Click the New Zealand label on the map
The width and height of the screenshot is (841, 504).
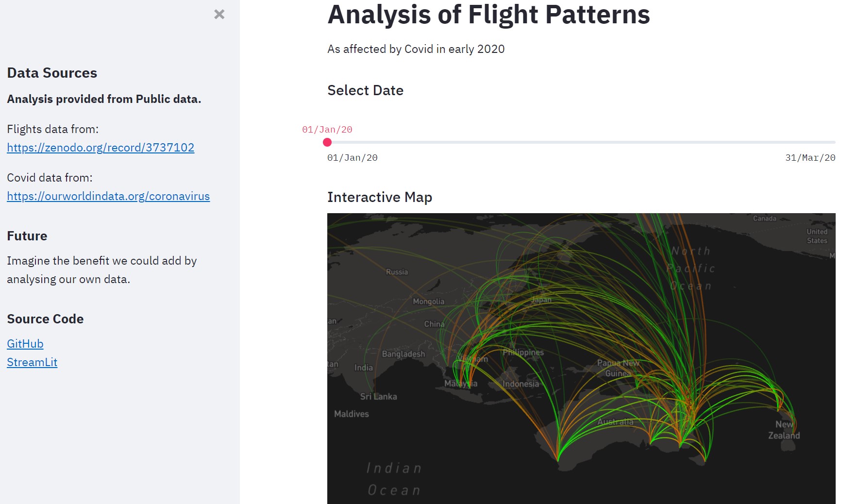point(784,430)
